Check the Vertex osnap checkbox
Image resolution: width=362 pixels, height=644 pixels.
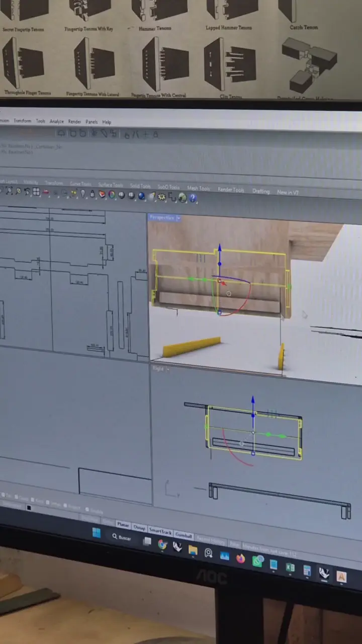(x=48, y=502)
